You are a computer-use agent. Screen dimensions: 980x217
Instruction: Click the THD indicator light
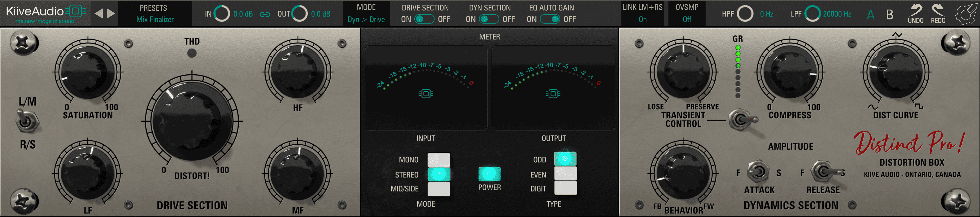[192, 53]
